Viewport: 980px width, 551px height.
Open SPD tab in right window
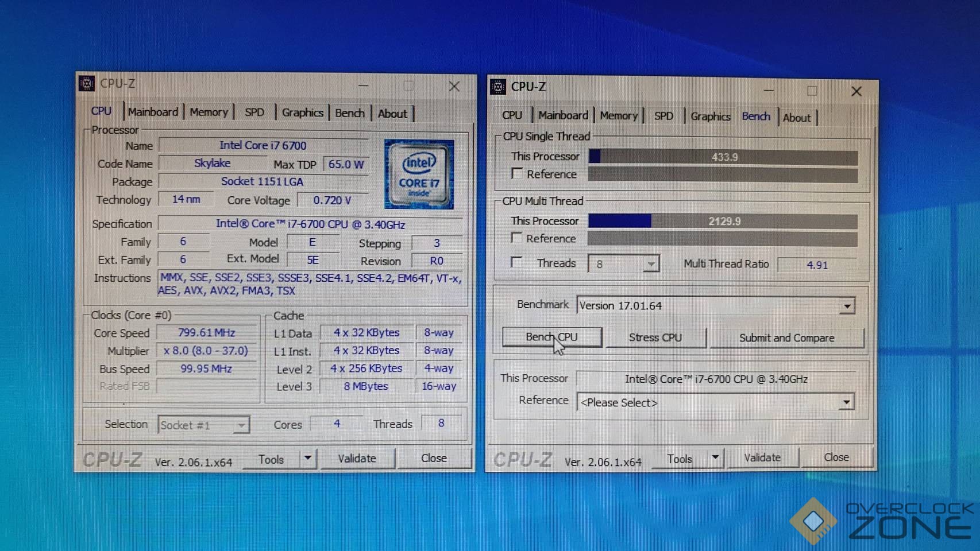(663, 116)
